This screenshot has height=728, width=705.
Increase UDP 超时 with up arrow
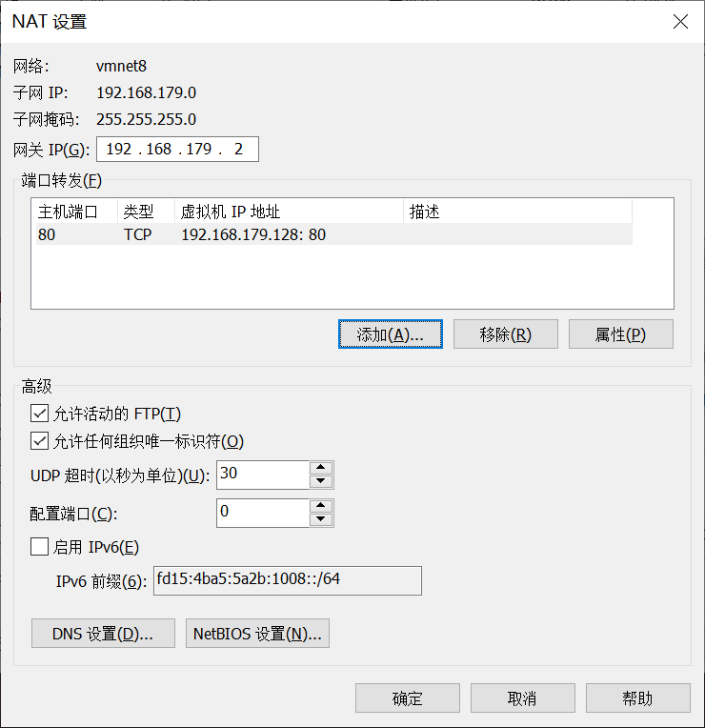[x=321, y=468]
